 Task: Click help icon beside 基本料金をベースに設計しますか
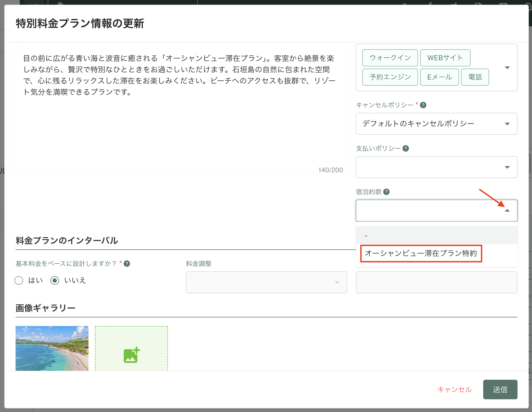127,264
